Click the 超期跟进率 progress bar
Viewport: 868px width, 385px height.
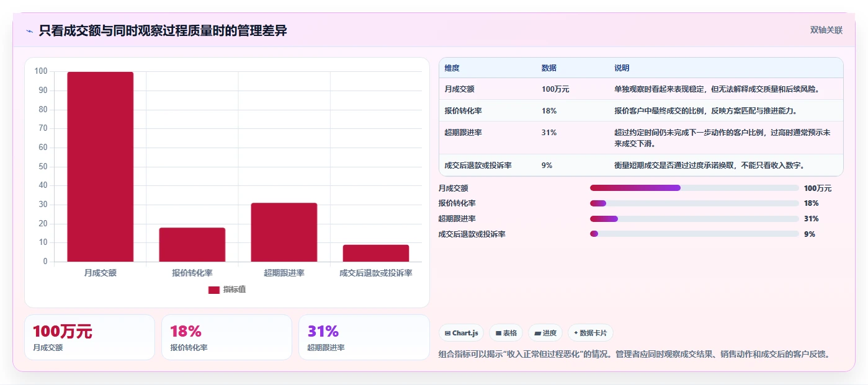(694, 219)
